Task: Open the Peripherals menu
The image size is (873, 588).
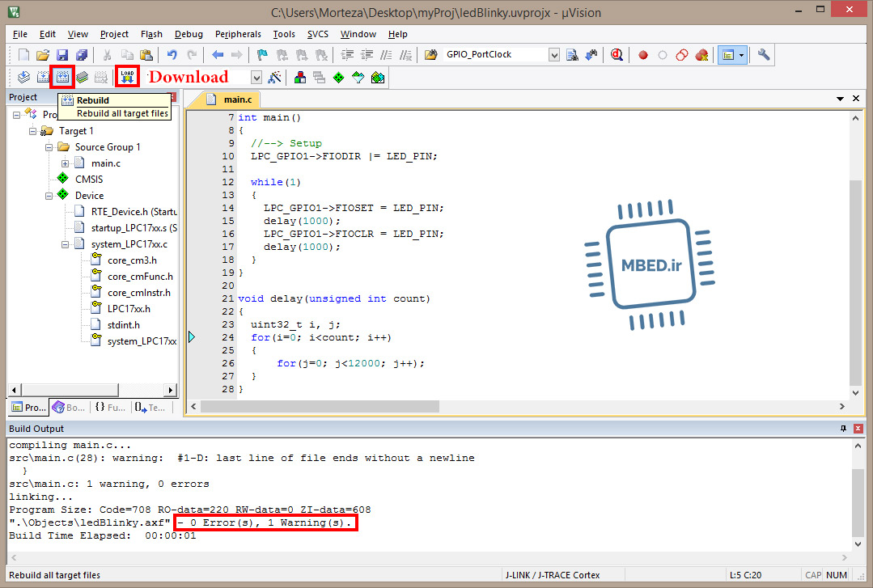Action: [238, 34]
